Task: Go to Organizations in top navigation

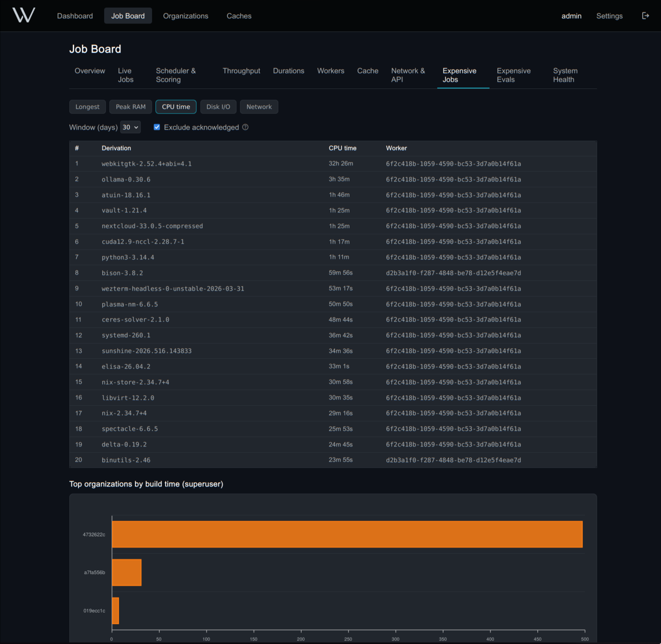Action: [185, 16]
